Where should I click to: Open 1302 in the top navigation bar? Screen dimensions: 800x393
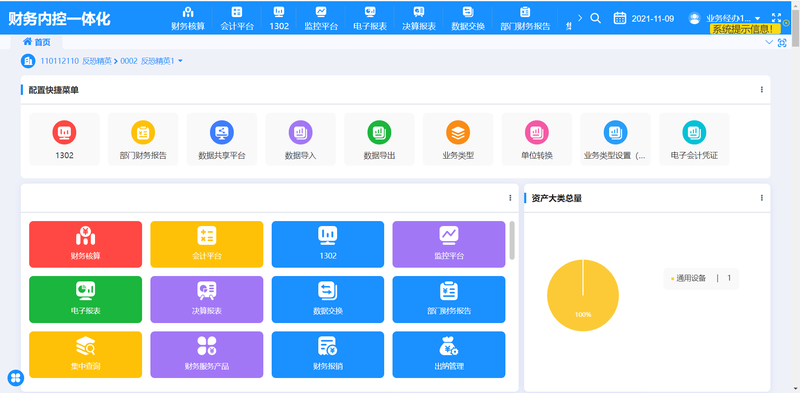(x=279, y=18)
